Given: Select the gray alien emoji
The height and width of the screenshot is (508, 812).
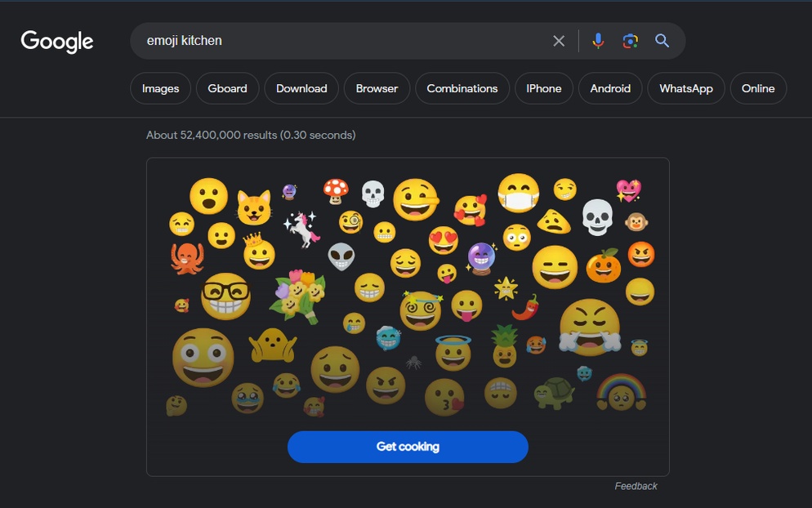Looking at the screenshot, I should tap(341, 256).
